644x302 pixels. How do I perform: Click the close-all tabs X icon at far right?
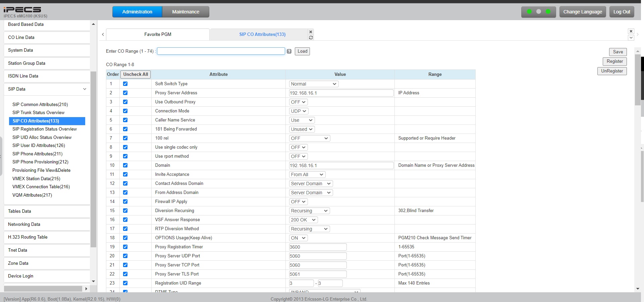coord(631,31)
